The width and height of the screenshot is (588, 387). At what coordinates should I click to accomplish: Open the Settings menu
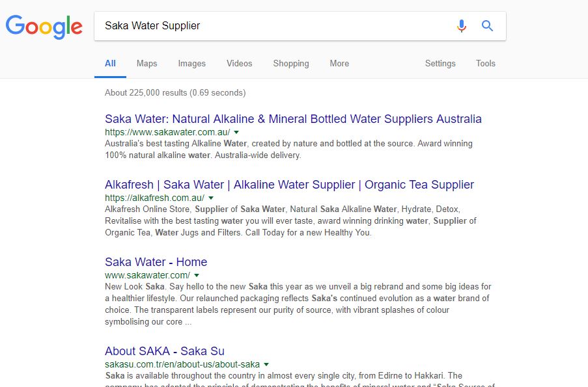[440, 63]
